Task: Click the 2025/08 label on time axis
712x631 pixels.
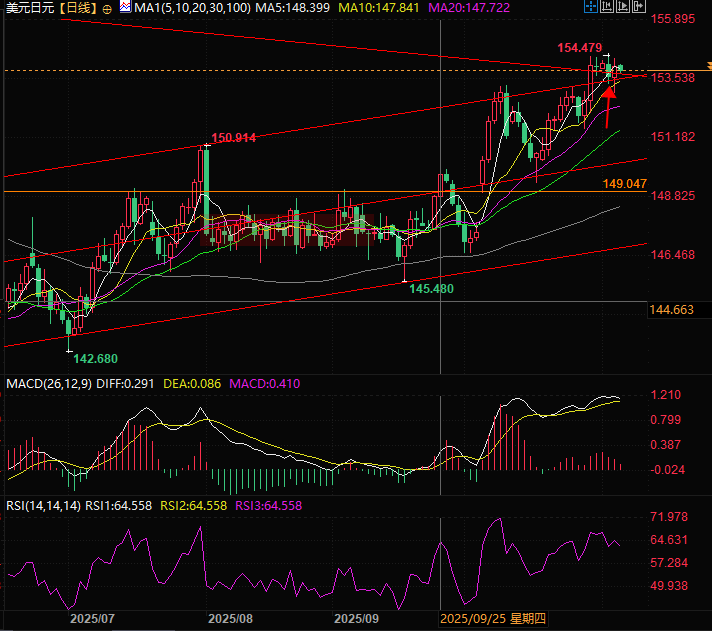Action: tap(230, 620)
